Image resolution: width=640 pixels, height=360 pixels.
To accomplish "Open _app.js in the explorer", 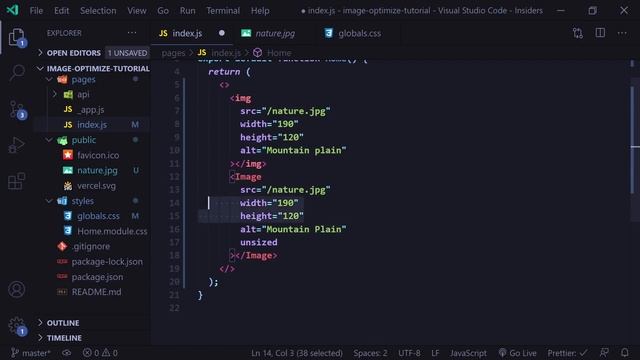I will (x=91, y=109).
